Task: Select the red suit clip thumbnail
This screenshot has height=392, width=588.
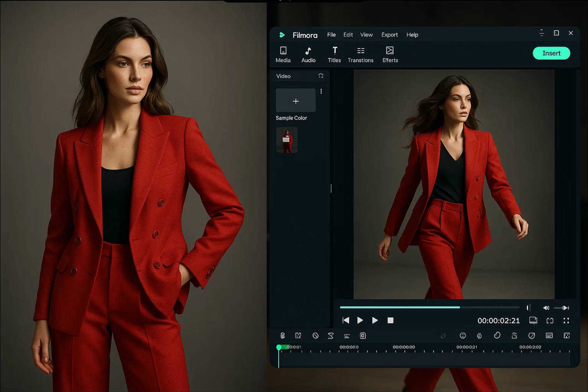Action: pos(287,140)
